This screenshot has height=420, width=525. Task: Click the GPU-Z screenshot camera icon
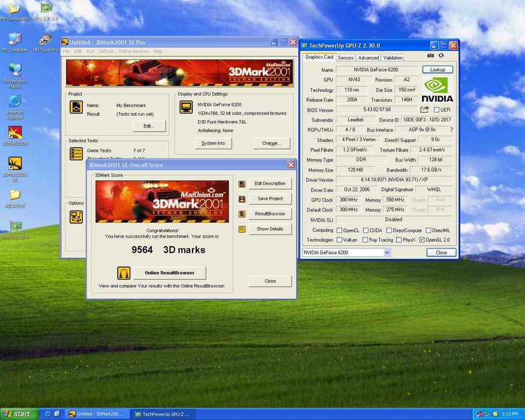(431, 56)
